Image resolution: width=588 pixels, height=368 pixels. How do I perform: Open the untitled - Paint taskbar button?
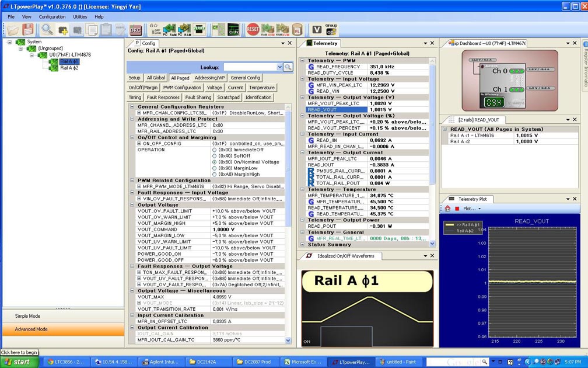[x=398, y=362]
